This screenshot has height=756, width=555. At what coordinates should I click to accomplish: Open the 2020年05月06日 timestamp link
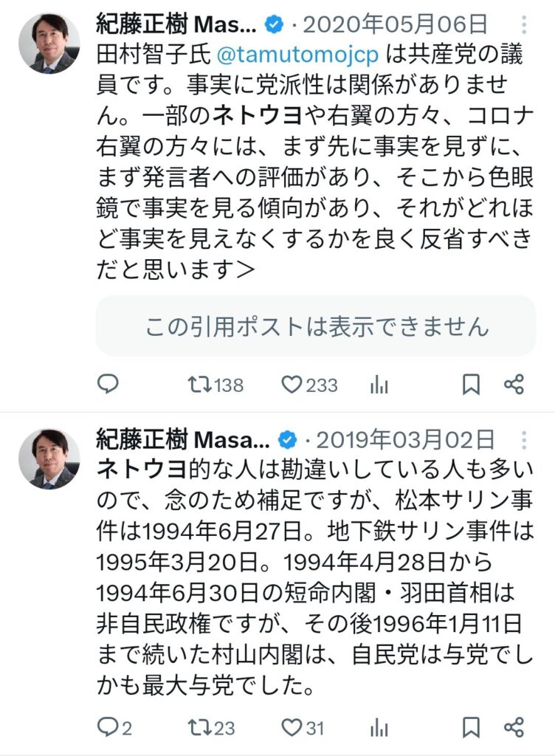(x=396, y=24)
